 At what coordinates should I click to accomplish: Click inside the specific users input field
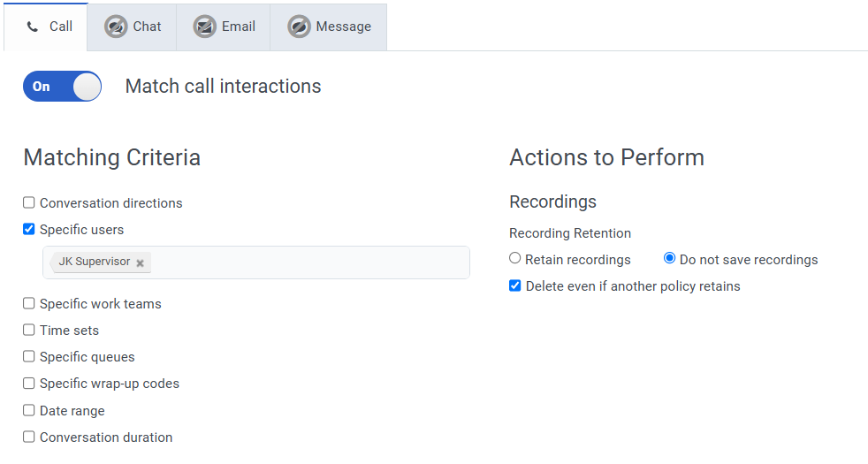click(309, 262)
